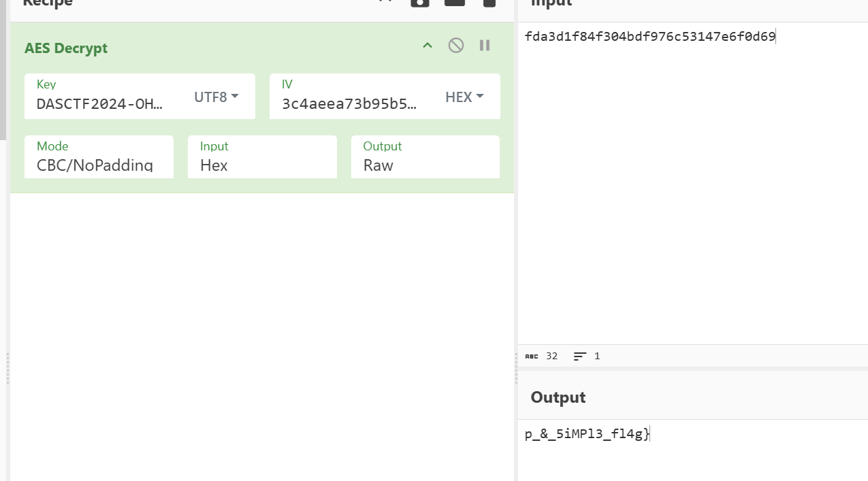The image size is (868, 481).
Task: Click the divider between Recipe and Input panes
Action: coord(516,367)
